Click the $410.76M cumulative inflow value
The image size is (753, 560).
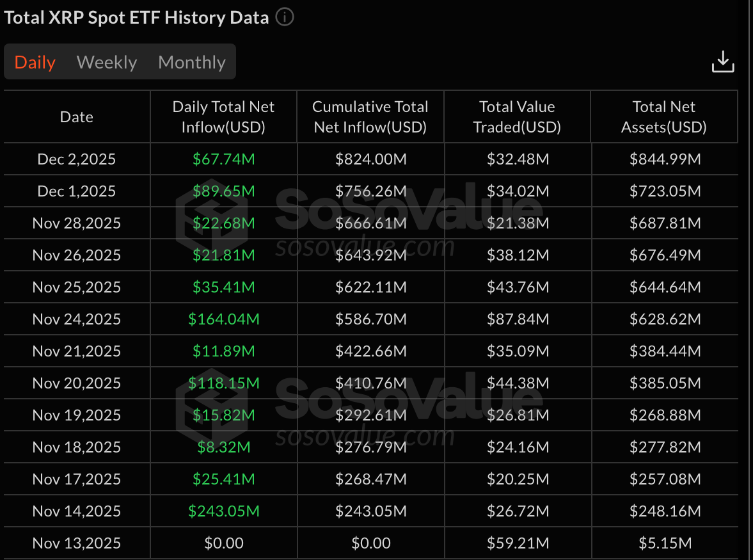370,383
